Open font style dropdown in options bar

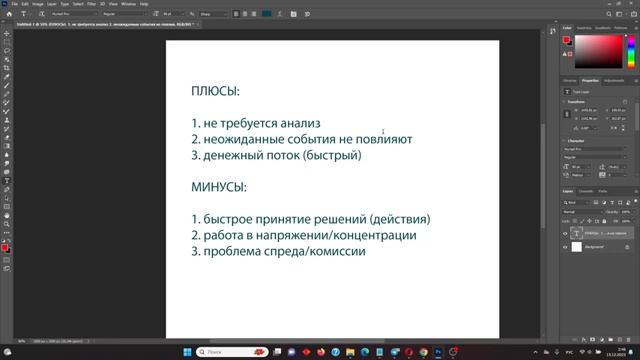124,14
